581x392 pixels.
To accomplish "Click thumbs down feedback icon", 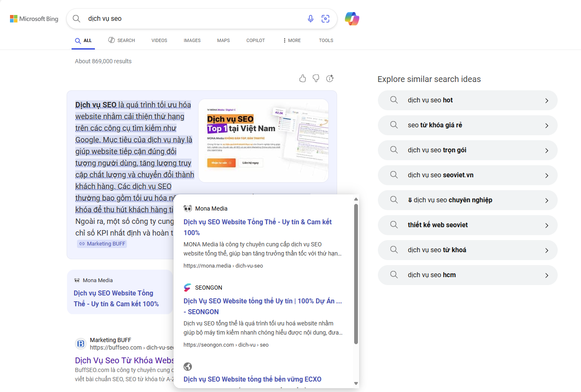I will 316,78.
